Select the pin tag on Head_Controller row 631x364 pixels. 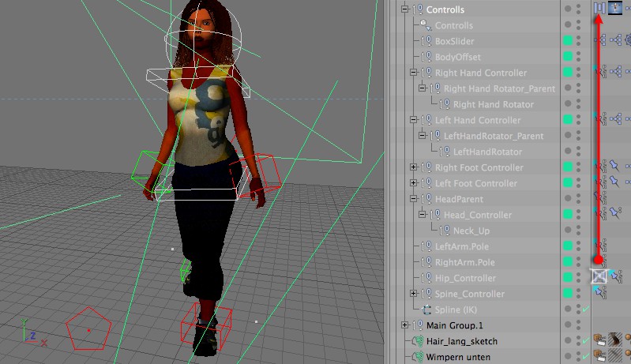[x=615, y=212]
